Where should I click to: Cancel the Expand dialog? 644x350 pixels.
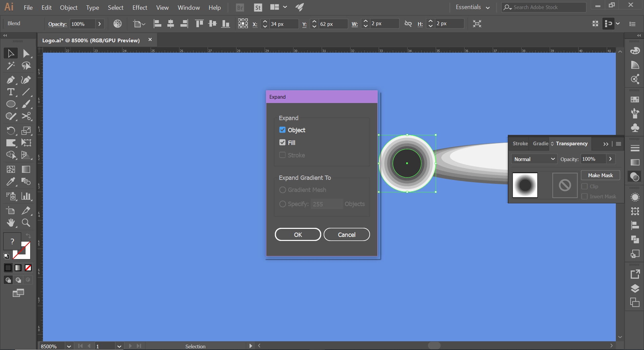346,235
